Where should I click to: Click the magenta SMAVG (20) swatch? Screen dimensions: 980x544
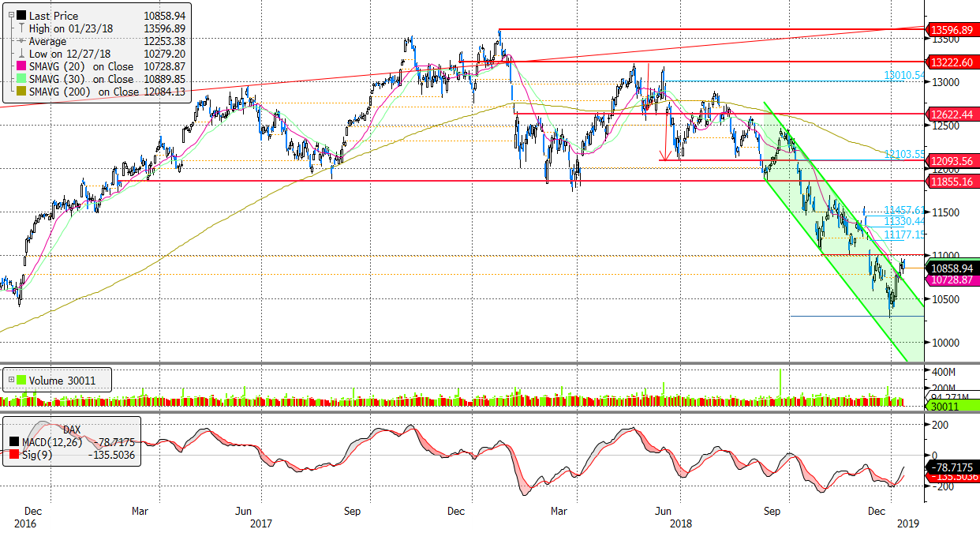20,67
